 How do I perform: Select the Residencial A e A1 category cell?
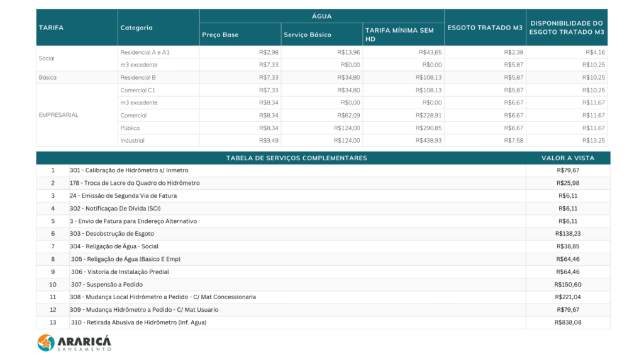click(x=145, y=52)
